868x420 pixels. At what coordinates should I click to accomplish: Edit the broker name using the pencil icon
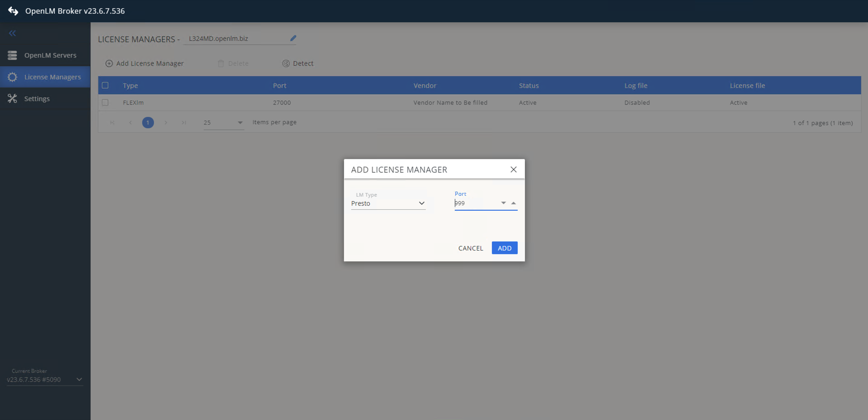(293, 38)
